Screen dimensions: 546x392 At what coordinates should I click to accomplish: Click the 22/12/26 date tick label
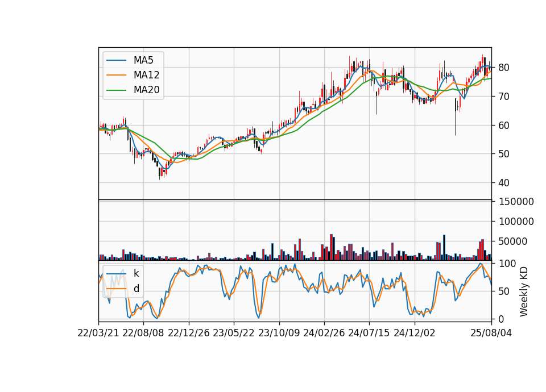(189, 333)
